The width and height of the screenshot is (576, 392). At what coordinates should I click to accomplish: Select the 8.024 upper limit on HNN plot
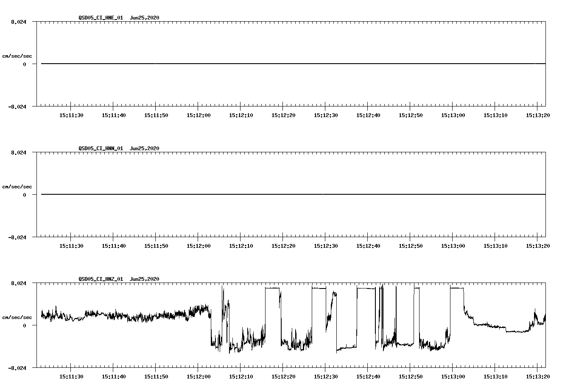click(19, 153)
